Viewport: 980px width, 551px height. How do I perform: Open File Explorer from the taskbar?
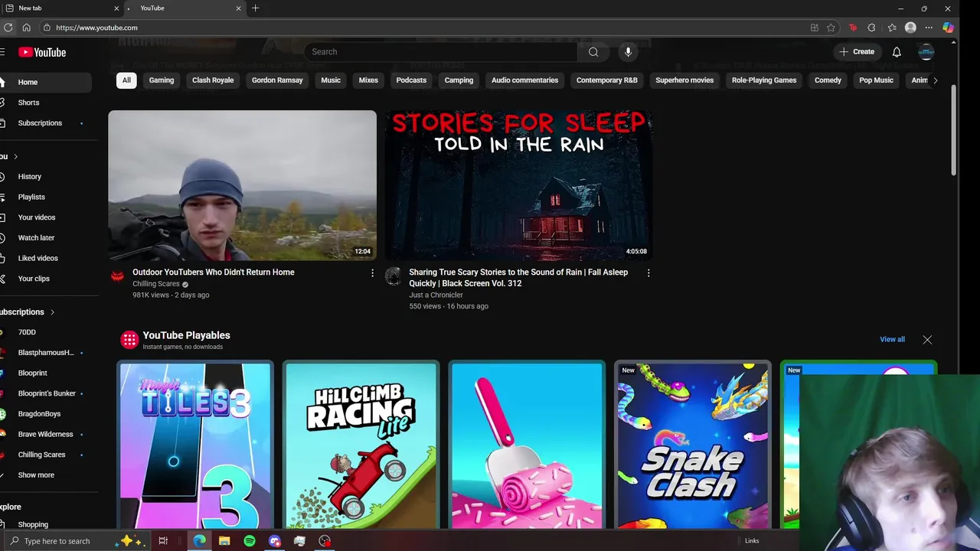coord(224,541)
